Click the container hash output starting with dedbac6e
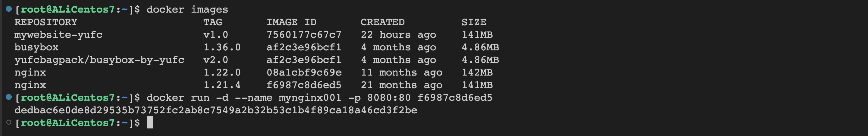868x136 pixels. [216, 110]
